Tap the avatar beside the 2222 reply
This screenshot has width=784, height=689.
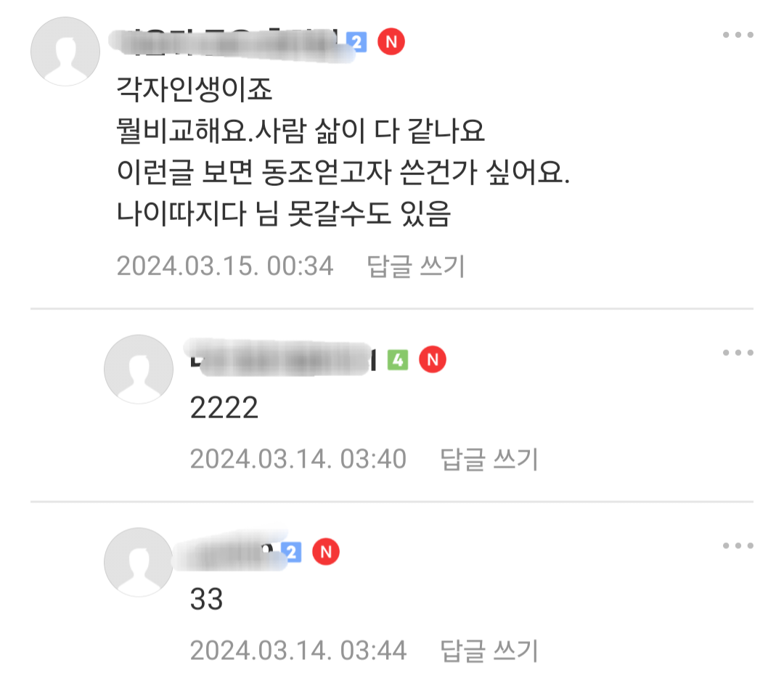139,370
